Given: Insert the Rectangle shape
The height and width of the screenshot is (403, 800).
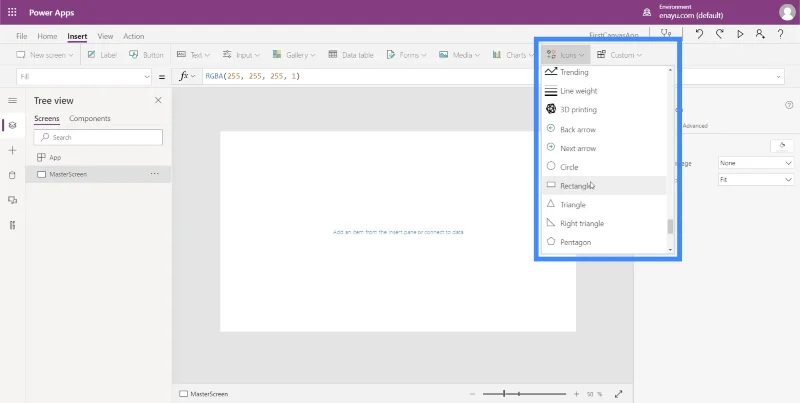Looking at the screenshot, I should coord(605,186).
